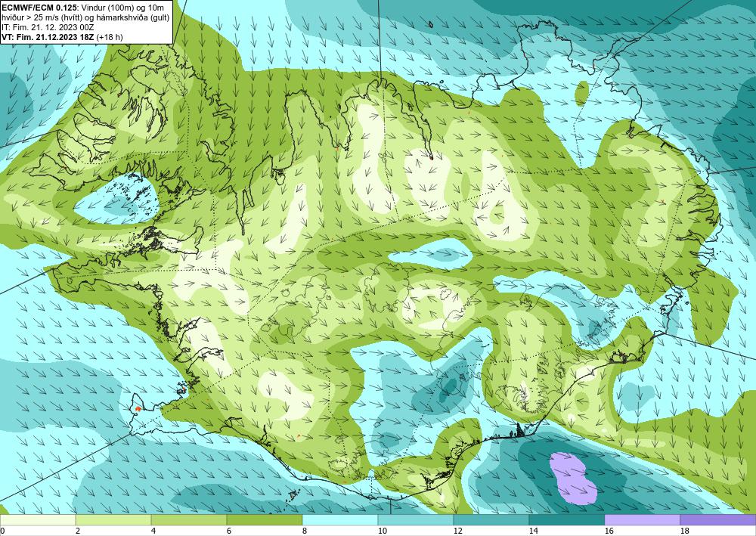
Task: Click the initial time 'IT: Fim. 21. 12. 2023 00Z'
Action: tap(46, 26)
